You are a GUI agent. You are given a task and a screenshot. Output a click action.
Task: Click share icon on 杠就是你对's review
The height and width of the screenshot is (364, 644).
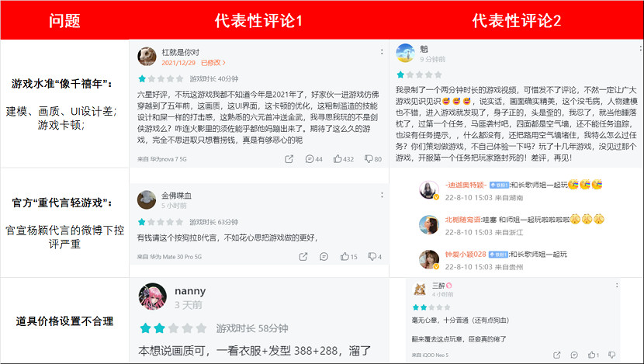click(289, 159)
